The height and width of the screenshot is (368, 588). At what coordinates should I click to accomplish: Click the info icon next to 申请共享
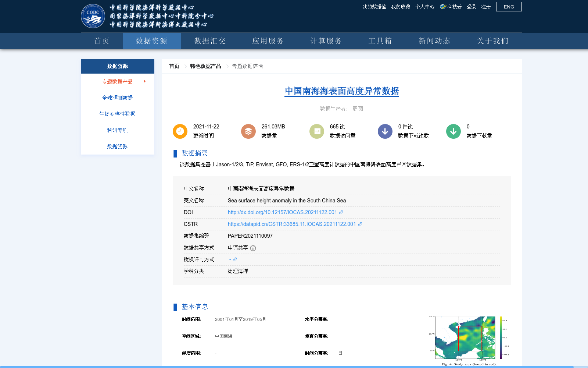coord(253,248)
